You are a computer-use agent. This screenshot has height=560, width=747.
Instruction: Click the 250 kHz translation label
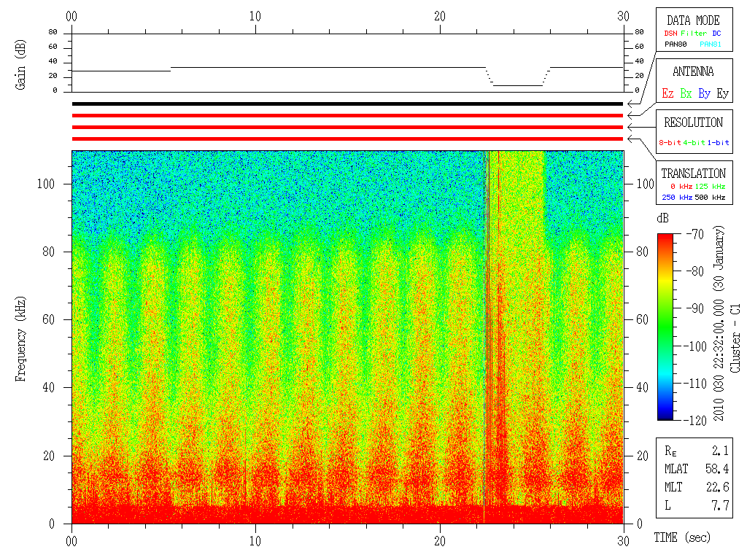pyautogui.click(x=677, y=197)
